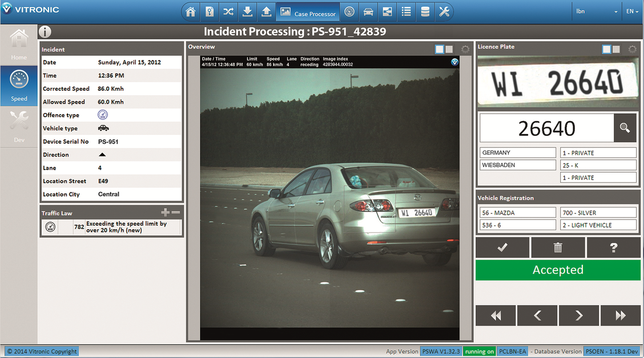Click the trash delete button
644x358 pixels.
tap(558, 247)
